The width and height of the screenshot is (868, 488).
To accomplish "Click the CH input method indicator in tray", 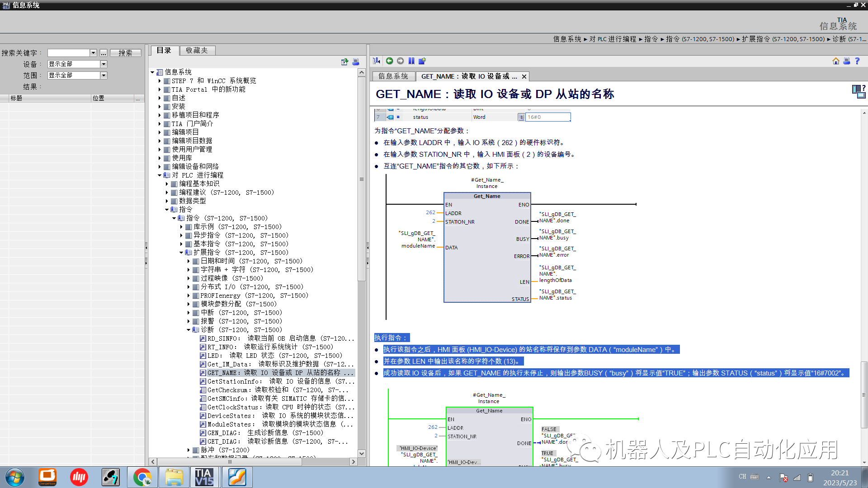I will point(741,476).
